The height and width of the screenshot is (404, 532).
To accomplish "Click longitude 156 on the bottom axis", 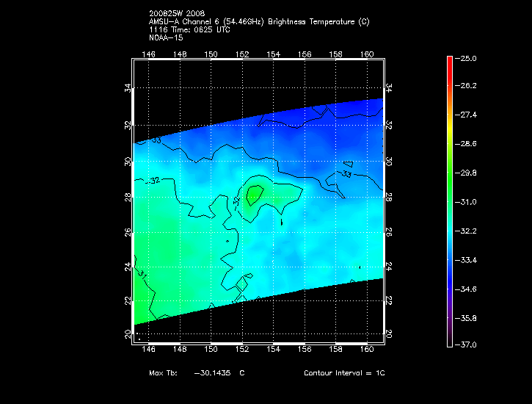I will pos(305,339).
